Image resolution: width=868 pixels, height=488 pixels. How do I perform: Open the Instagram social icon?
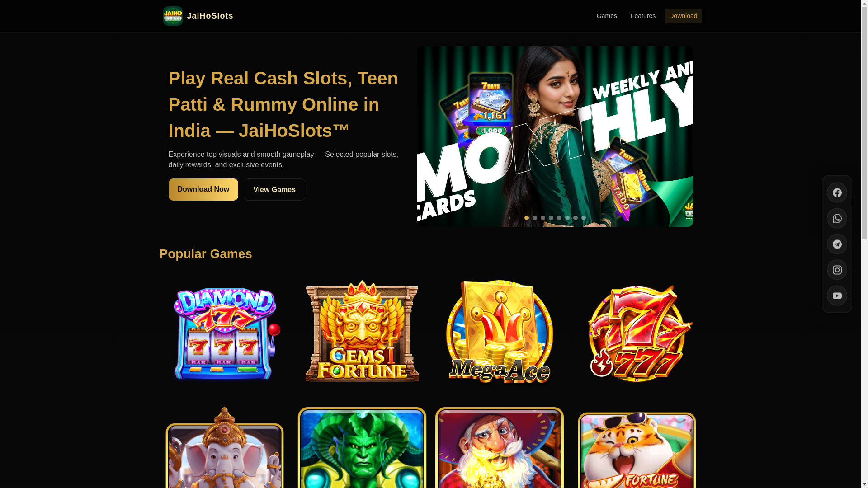coord(837,270)
